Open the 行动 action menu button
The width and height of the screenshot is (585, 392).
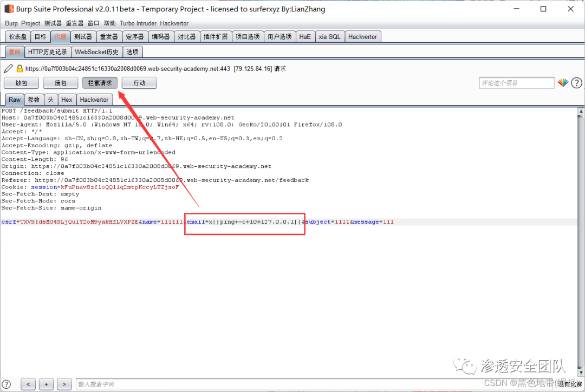point(139,83)
